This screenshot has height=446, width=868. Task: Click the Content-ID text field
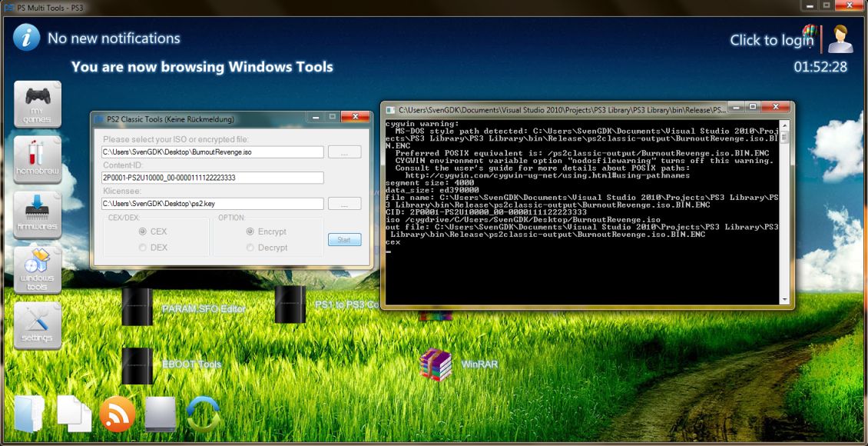212,178
